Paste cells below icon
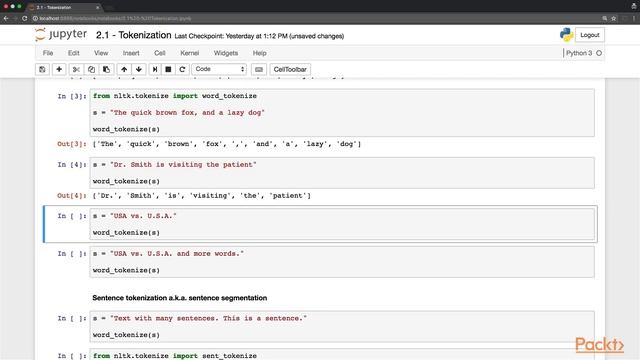The width and height of the screenshot is (640, 360). click(106, 69)
